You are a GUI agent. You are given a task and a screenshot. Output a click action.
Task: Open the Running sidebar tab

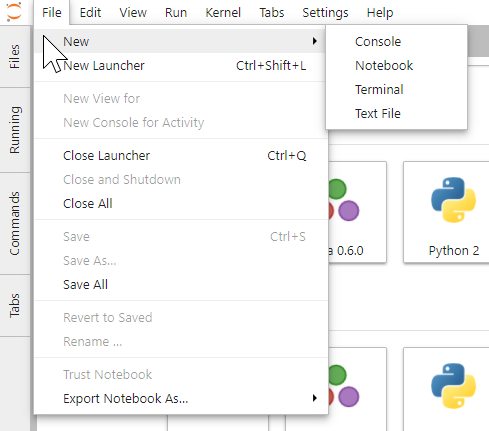[15, 130]
